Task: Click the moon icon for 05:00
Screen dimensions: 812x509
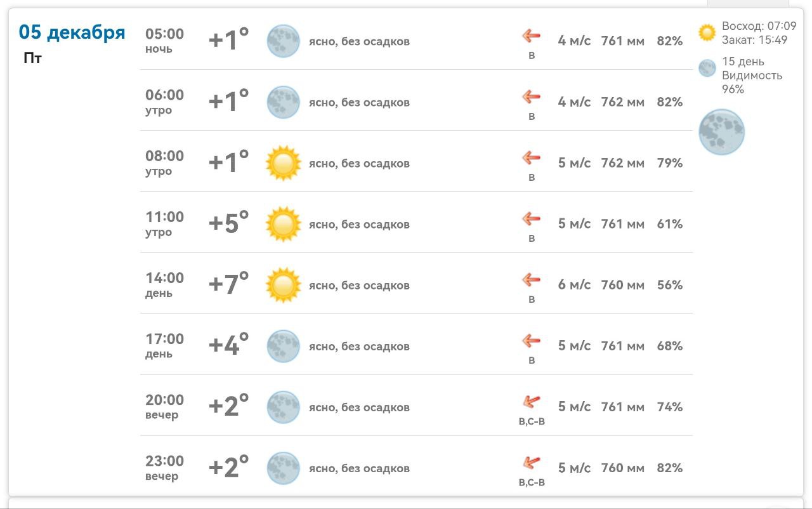Action: click(x=283, y=41)
